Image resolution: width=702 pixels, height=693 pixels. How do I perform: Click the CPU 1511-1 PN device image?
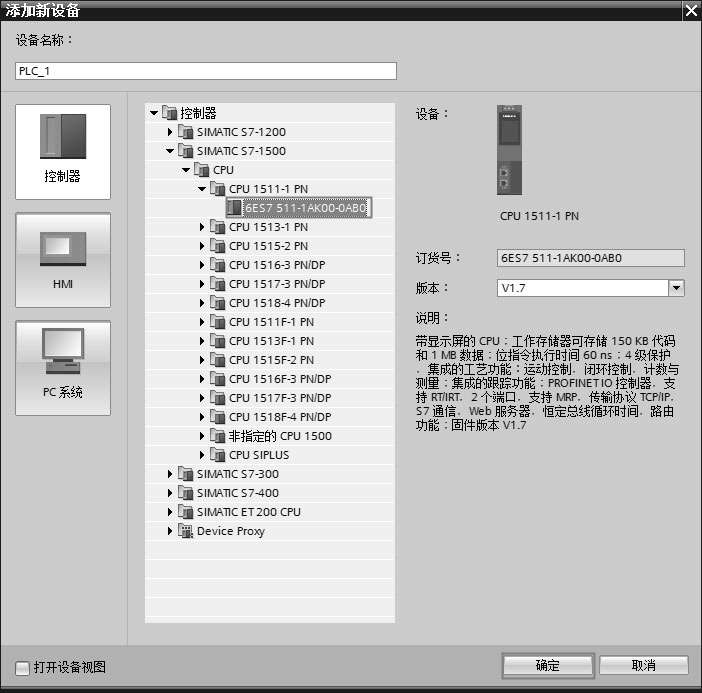coord(509,150)
